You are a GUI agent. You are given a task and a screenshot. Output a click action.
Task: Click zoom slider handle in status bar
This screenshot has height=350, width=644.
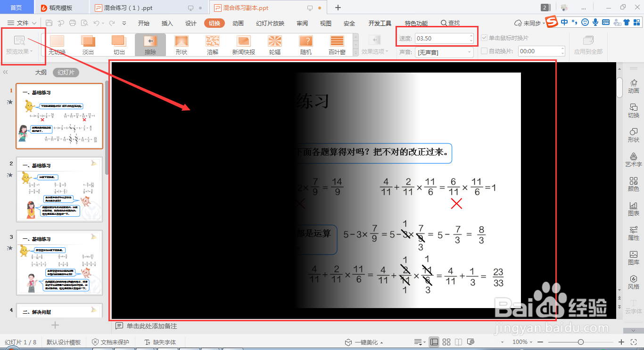tap(581, 342)
